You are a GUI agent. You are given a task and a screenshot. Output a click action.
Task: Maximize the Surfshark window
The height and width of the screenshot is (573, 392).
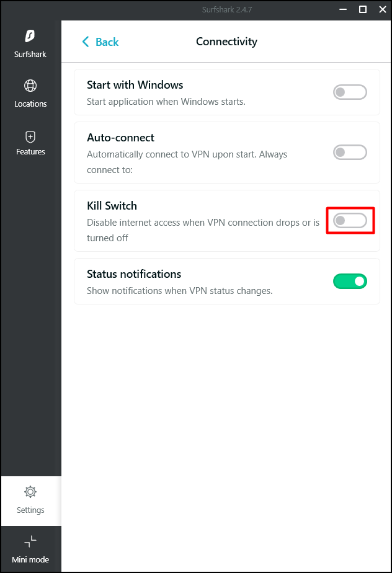click(x=363, y=9)
